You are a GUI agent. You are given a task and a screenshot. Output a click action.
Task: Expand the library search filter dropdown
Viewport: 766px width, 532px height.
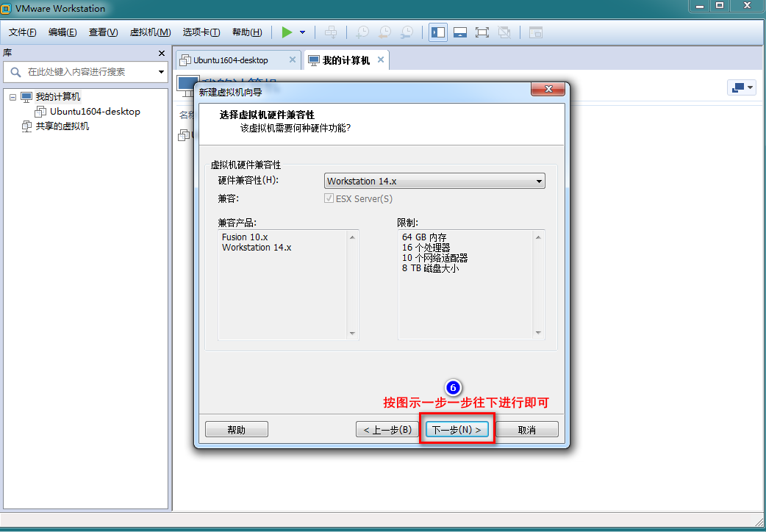[161, 72]
